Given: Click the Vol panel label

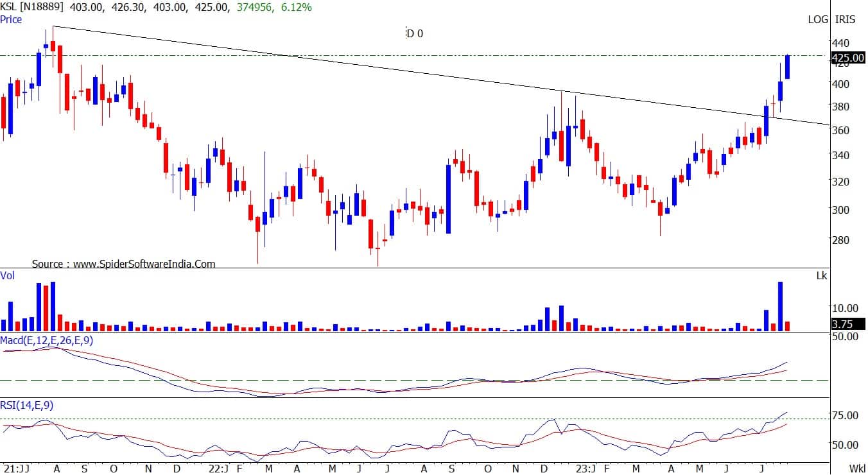Looking at the screenshot, I should [8, 275].
